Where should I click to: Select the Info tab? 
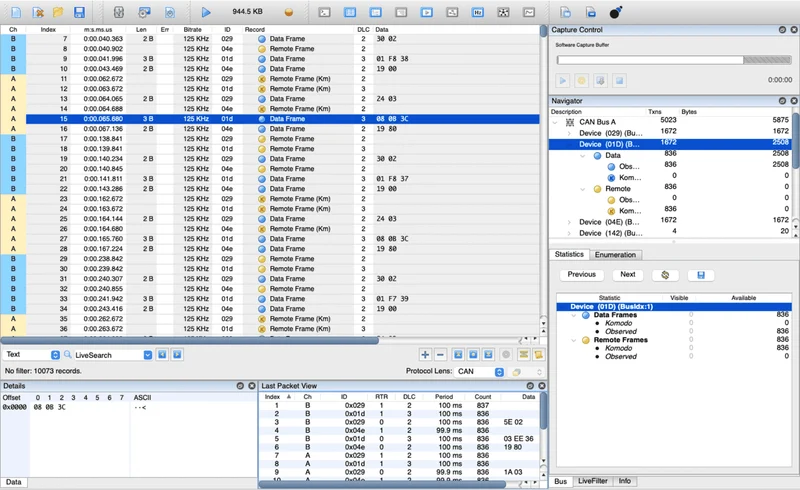[624, 481]
